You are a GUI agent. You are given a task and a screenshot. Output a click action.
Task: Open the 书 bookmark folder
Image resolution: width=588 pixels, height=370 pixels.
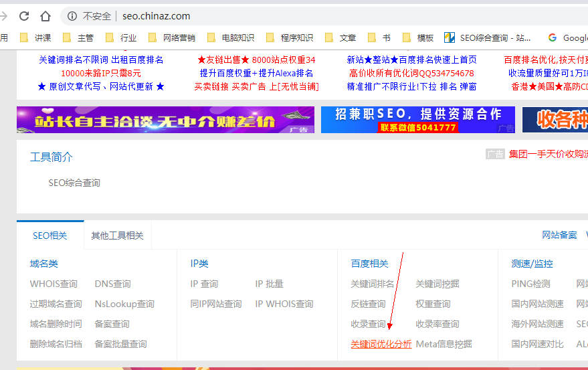tap(379, 37)
